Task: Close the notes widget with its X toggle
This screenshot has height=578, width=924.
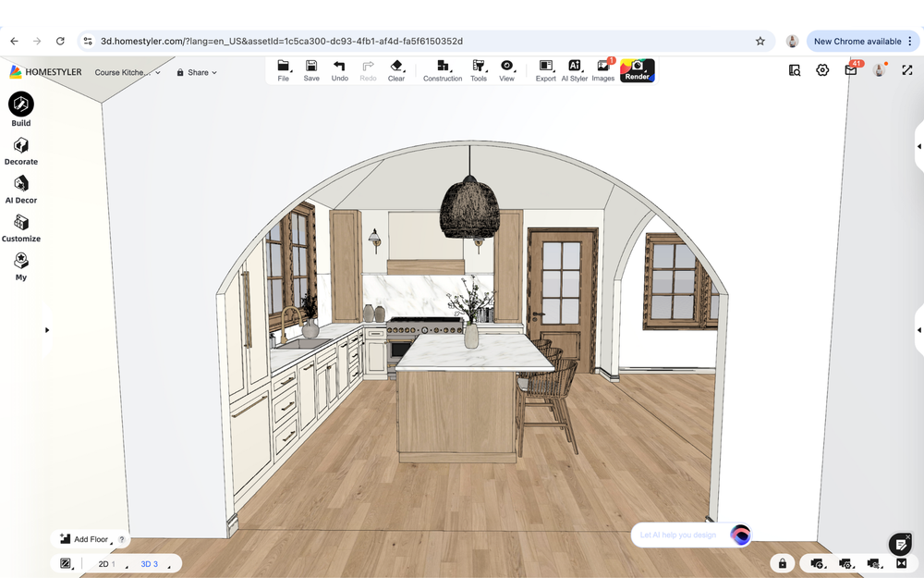Action: (x=907, y=537)
